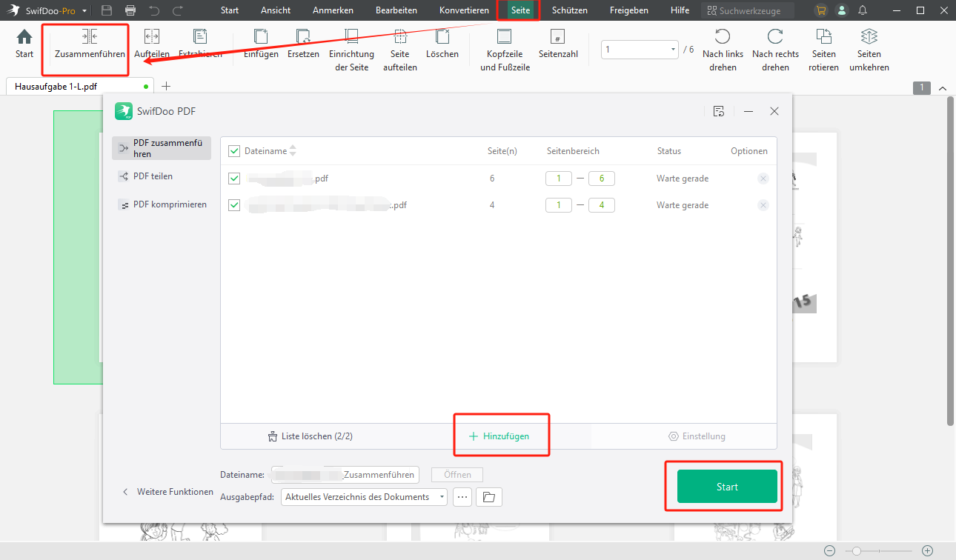Rotate page with Nach rechts drehen
The image size is (956, 560).
pyautogui.click(x=775, y=50)
